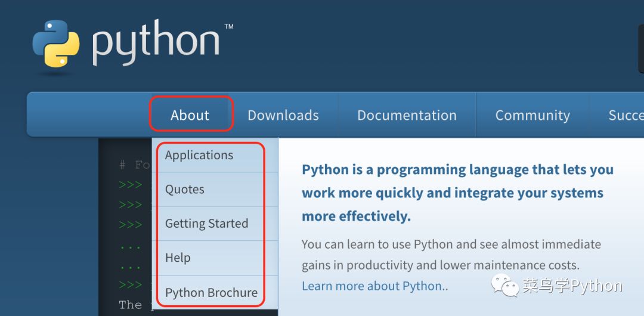The width and height of the screenshot is (644, 316).
Task: Click the bold headline about Python programming language
Action: point(457,193)
